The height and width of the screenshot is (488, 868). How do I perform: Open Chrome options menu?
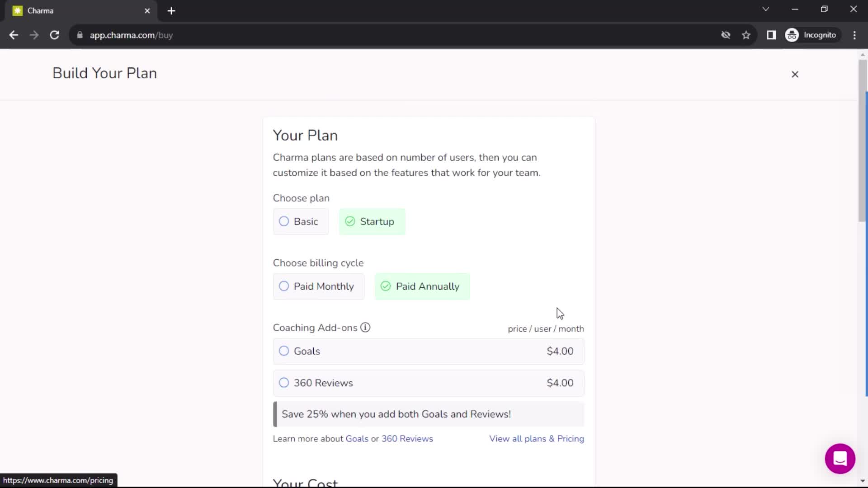pyautogui.click(x=854, y=35)
